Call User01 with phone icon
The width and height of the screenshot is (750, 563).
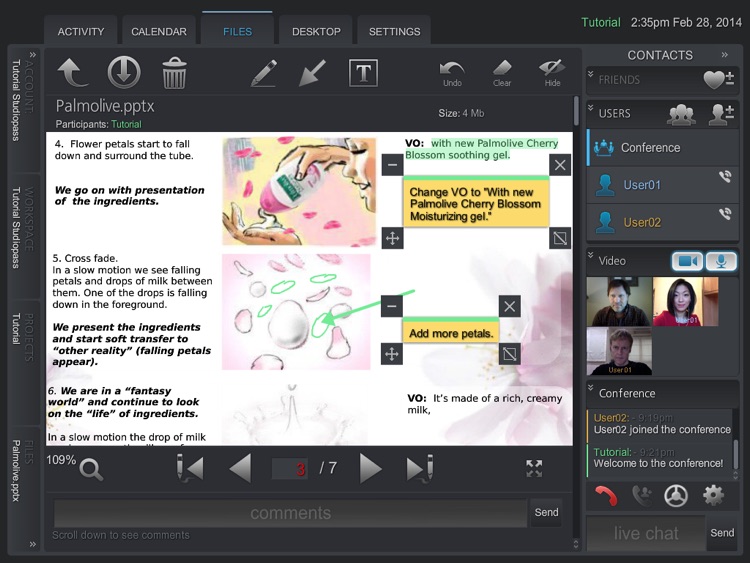click(x=725, y=177)
